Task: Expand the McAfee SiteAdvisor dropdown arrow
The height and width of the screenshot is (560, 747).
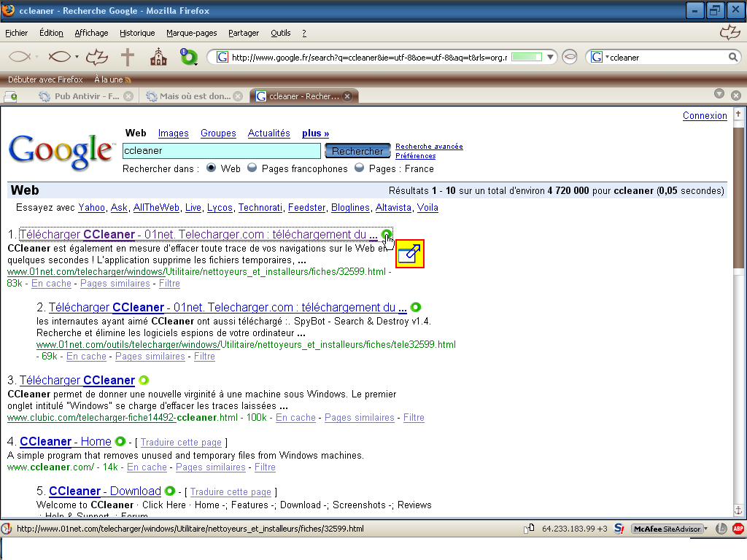Action: coord(705,529)
